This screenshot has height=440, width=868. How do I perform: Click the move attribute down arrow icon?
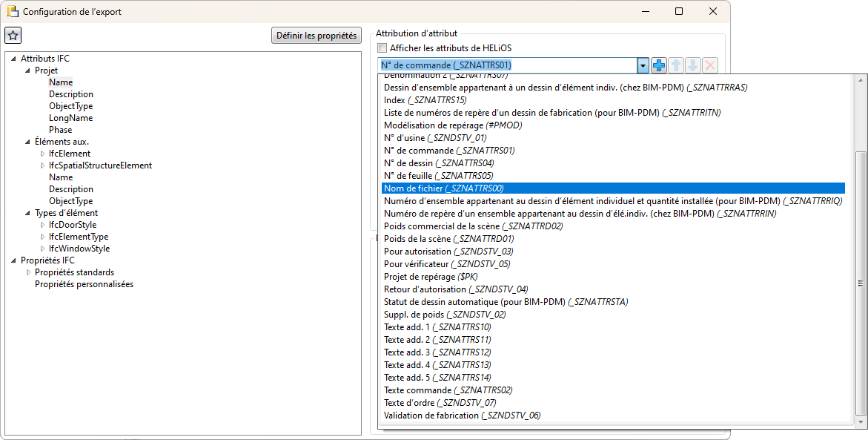692,65
